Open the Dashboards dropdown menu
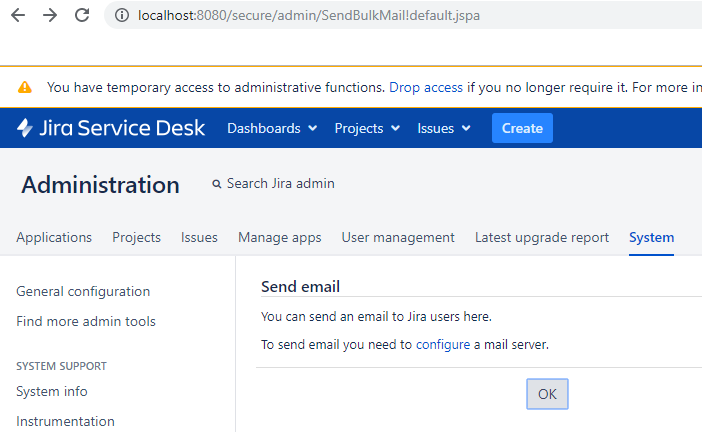 [x=272, y=128]
